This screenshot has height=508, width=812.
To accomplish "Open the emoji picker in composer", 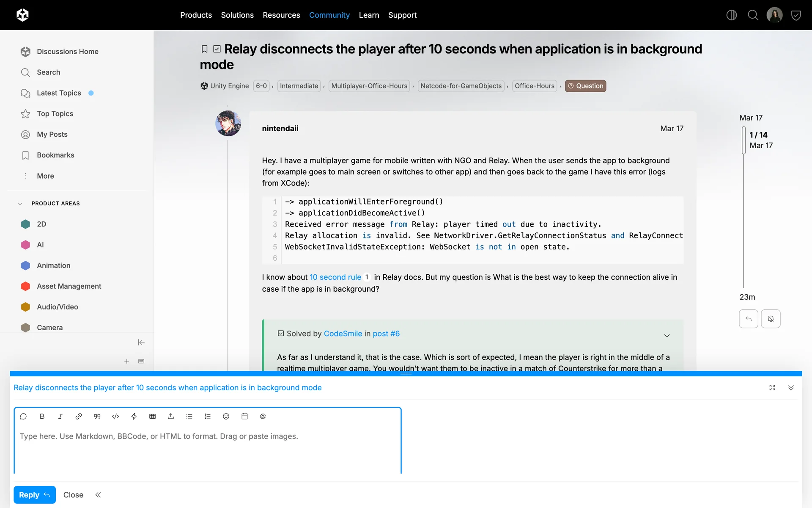I will coord(226,417).
